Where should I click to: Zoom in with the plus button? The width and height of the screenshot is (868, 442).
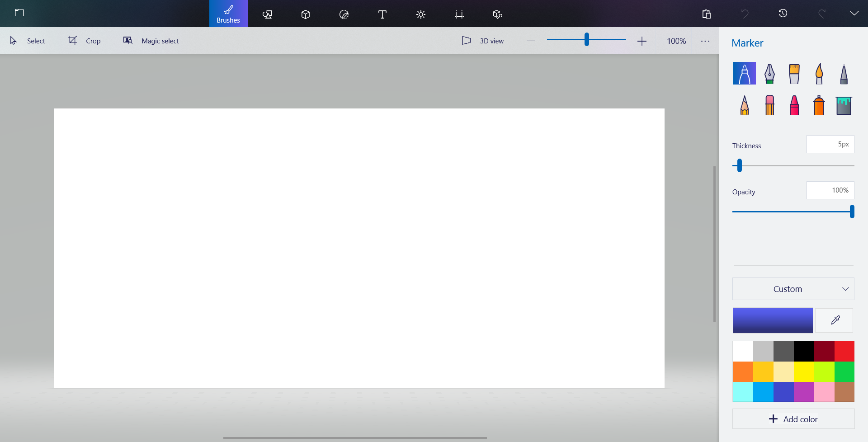tap(642, 41)
